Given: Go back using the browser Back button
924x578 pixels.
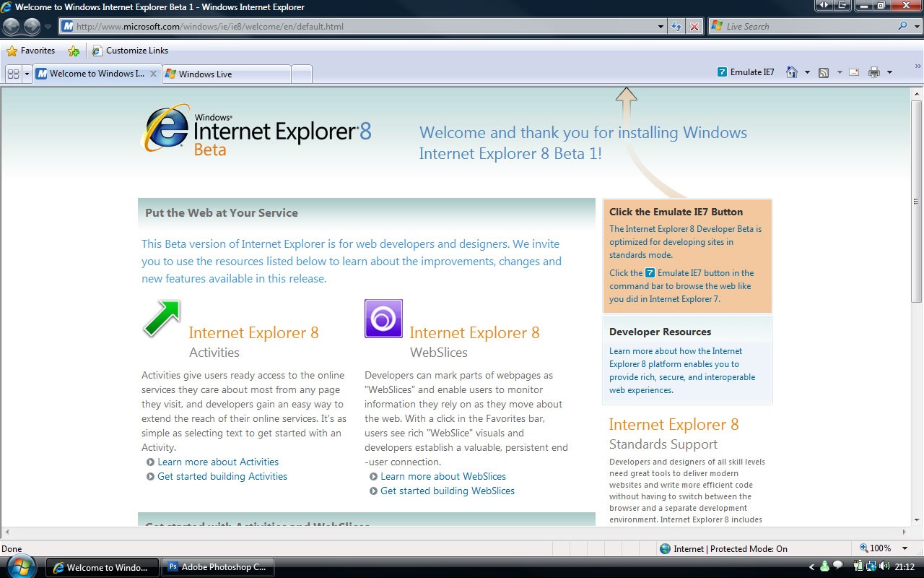Looking at the screenshot, I should pos(12,27).
